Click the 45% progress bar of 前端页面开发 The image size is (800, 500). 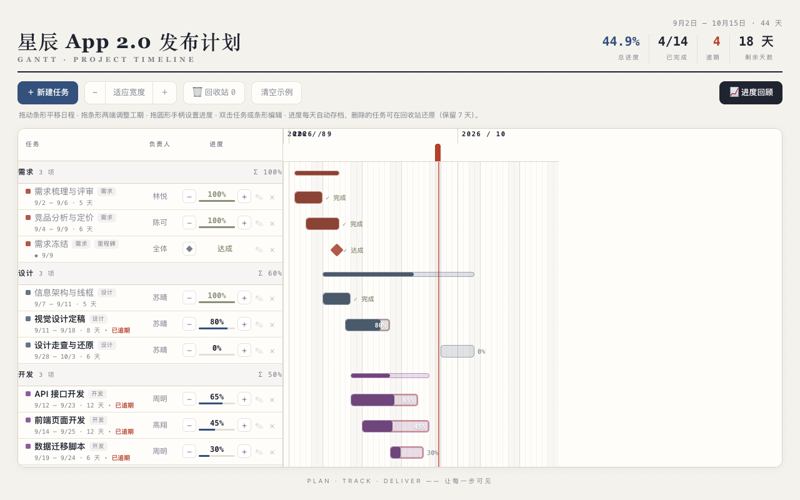click(217, 429)
